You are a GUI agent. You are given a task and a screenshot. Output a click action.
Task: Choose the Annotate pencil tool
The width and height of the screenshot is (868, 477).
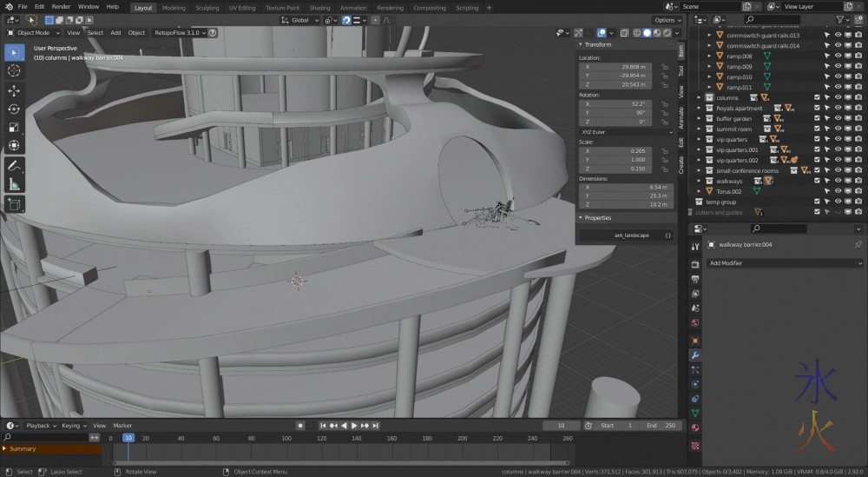coord(14,165)
